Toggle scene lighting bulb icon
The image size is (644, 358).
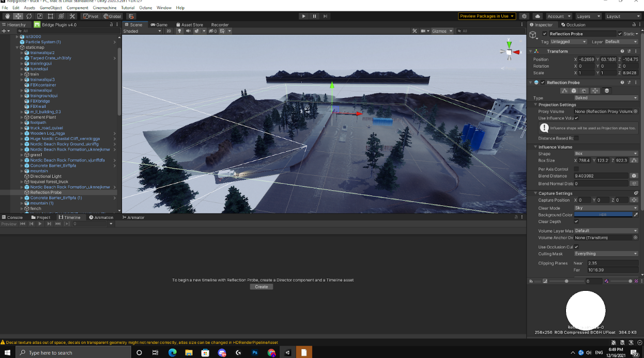(180, 31)
